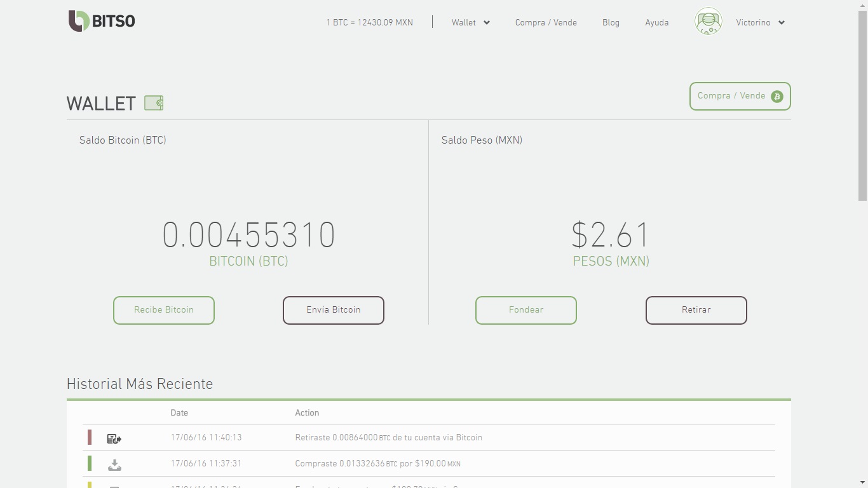Click the Bitcoin badge inside Compra / Vende button

coord(776,96)
